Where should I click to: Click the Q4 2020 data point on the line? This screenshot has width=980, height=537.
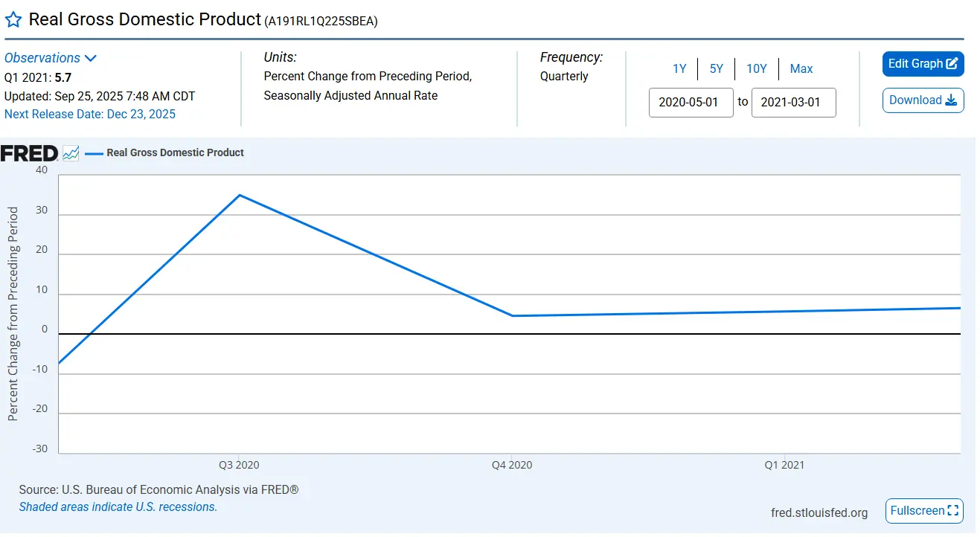pos(512,316)
